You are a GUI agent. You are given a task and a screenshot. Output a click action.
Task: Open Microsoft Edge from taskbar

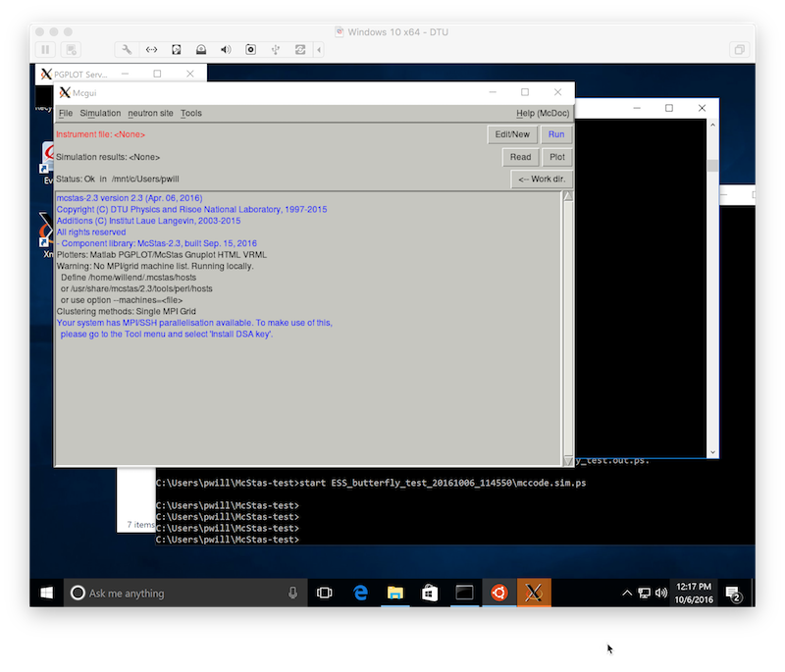pyautogui.click(x=360, y=594)
